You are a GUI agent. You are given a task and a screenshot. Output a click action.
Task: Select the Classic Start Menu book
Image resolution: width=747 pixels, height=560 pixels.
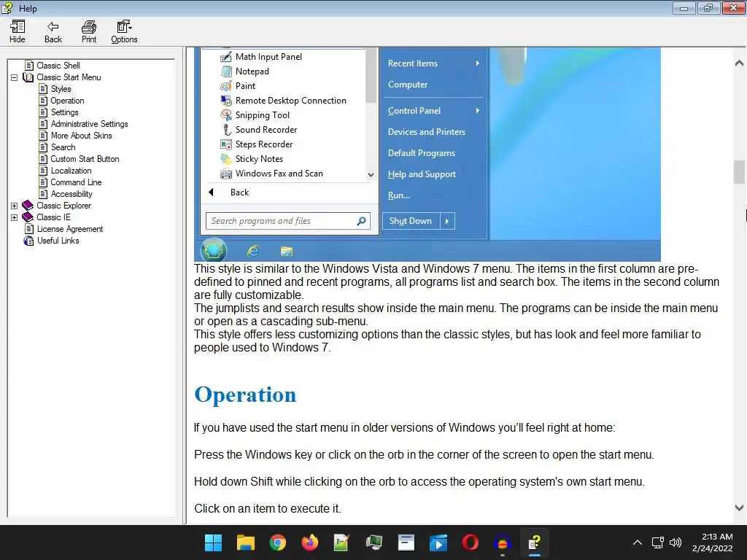click(69, 77)
